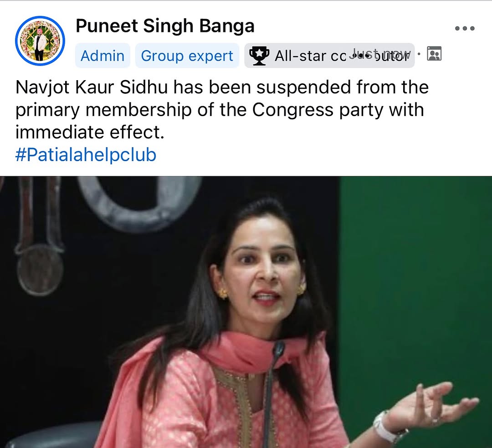
Task: Open the Just now timestamp link
Action: click(x=381, y=54)
